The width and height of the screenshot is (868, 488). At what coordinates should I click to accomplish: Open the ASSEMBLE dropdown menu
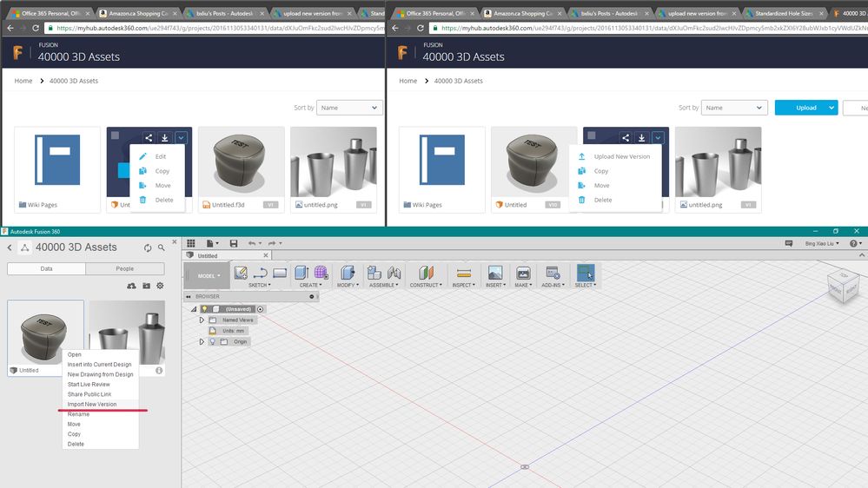point(384,285)
